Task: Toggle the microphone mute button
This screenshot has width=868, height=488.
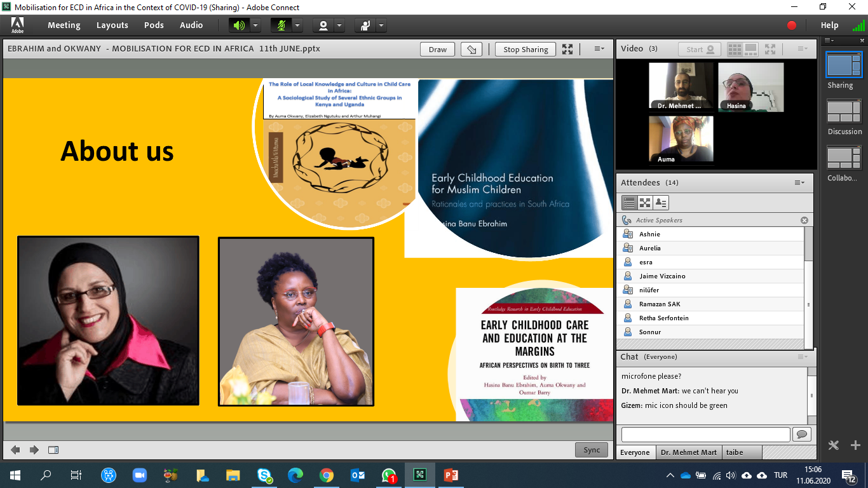Action: [x=281, y=25]
